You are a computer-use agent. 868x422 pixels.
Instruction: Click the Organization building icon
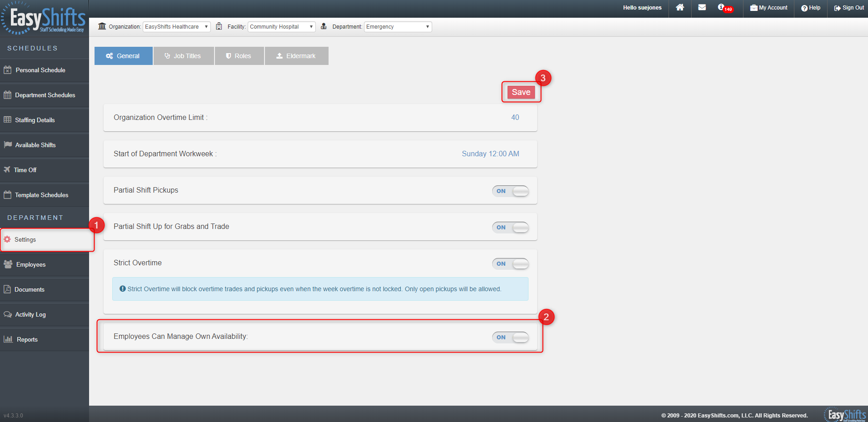pyautogui.click(x=102, y=26)
